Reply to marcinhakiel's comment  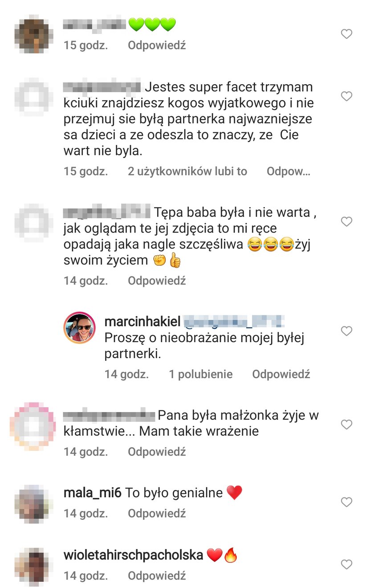click(281, 374)
